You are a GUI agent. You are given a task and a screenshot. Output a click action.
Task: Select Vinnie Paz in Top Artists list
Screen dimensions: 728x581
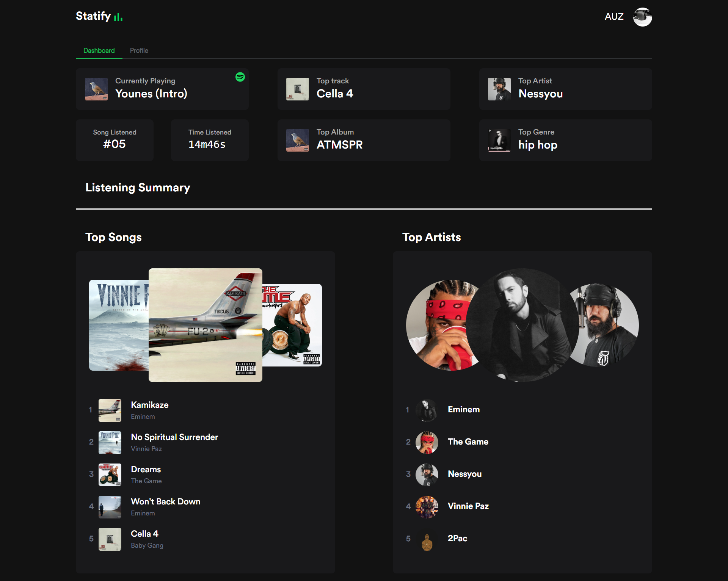click(x=468, y=506)
